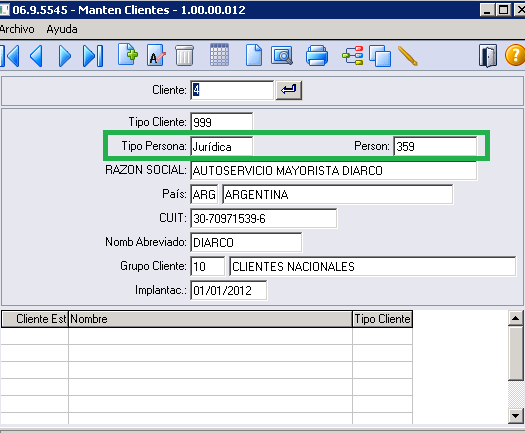This screenshot has height=433, width=525.
Task: Click the Nombre column header
Action: tap(210, 319)
